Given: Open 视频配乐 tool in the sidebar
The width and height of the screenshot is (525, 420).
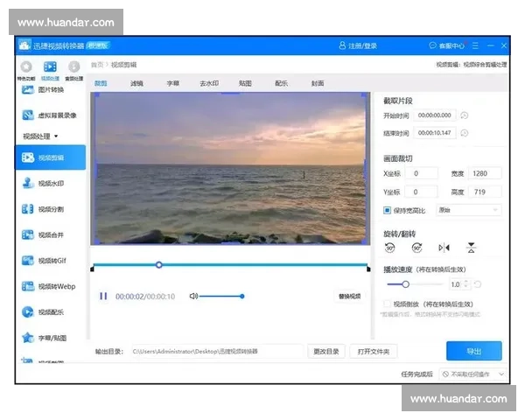Looking at the screenshot, I should pyautogui.click(x=43, y=312).
